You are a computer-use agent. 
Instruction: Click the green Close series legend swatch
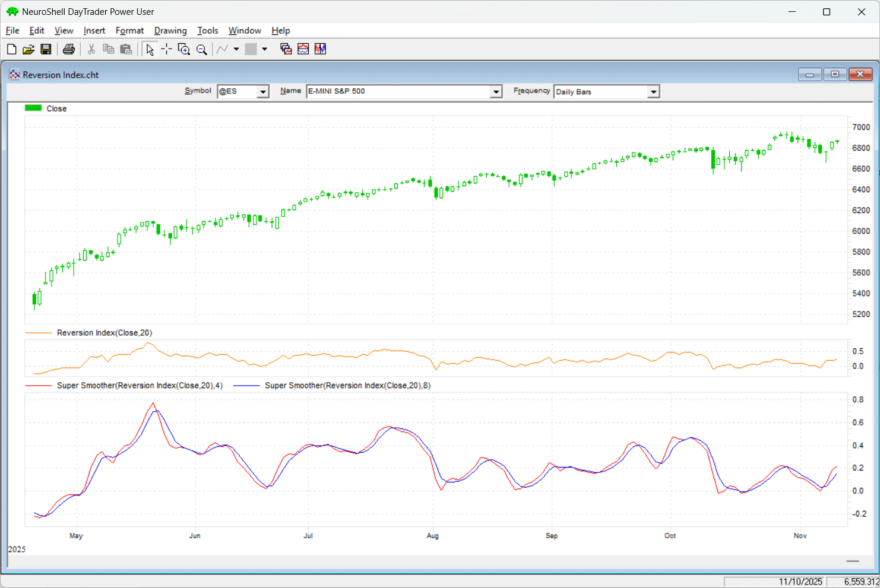pos(33,108)
